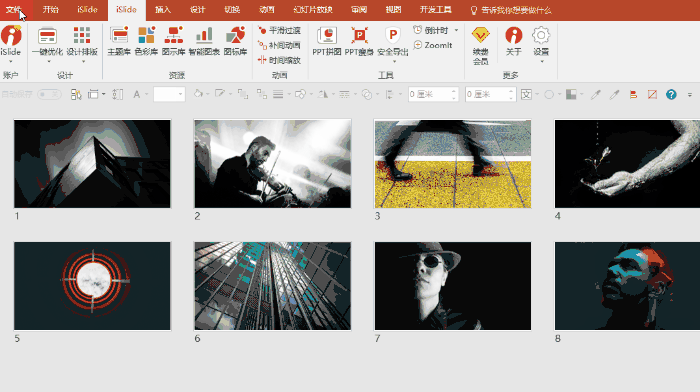Switch to the 开始 home tab
Screen dimensions: 700x392
tap(50, 10)
